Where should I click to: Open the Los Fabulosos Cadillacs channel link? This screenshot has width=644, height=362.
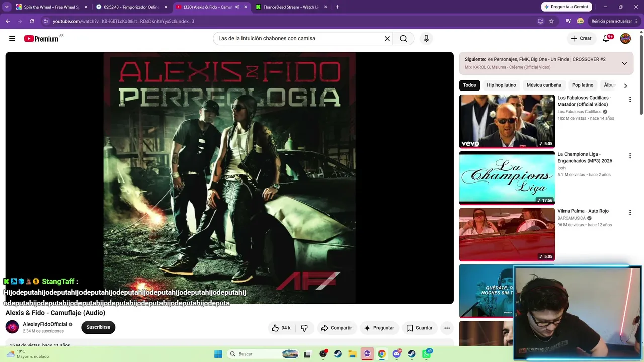tap(579, 112)
